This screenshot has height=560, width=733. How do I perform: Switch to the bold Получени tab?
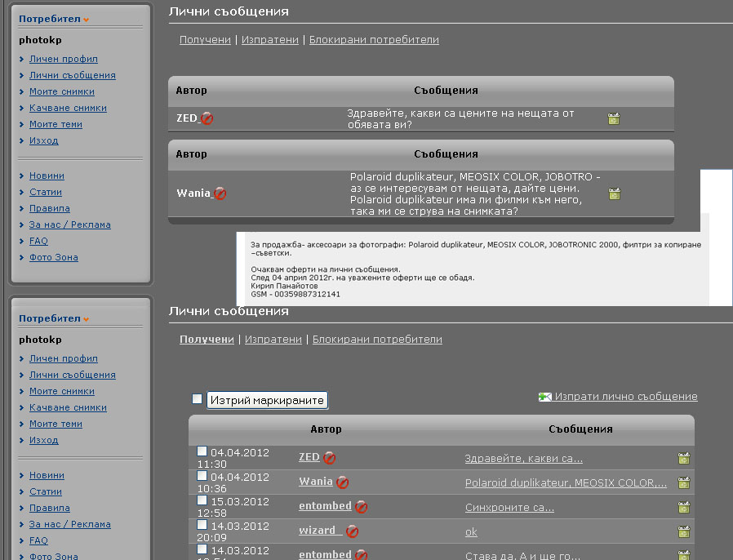click(207, 339)
